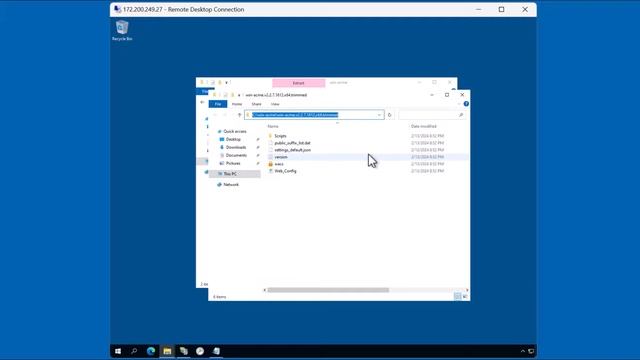Image resolution: width=640 pixels, height=360 pixels.
Task: Select the Web_Config file
Action: [285, 171]
